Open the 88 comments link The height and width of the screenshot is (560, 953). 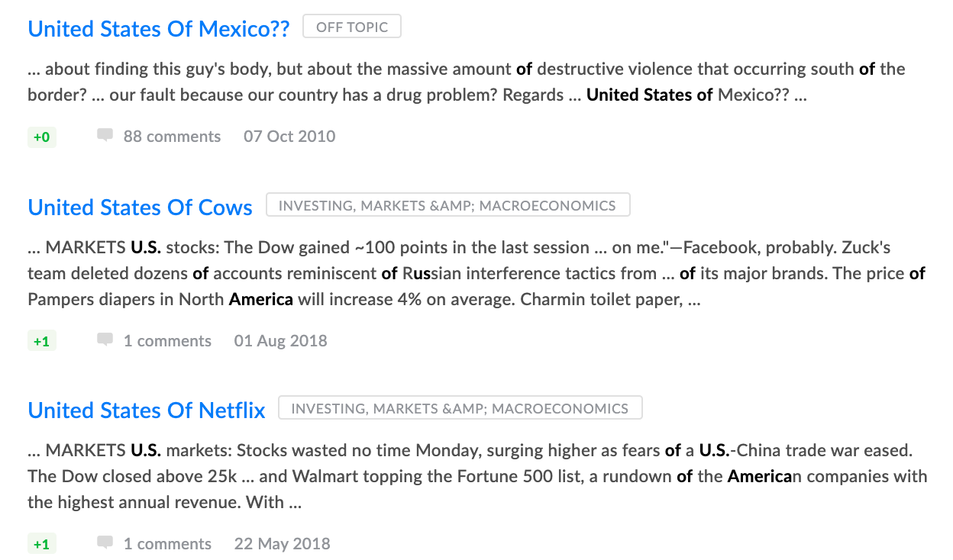[172, 137]
